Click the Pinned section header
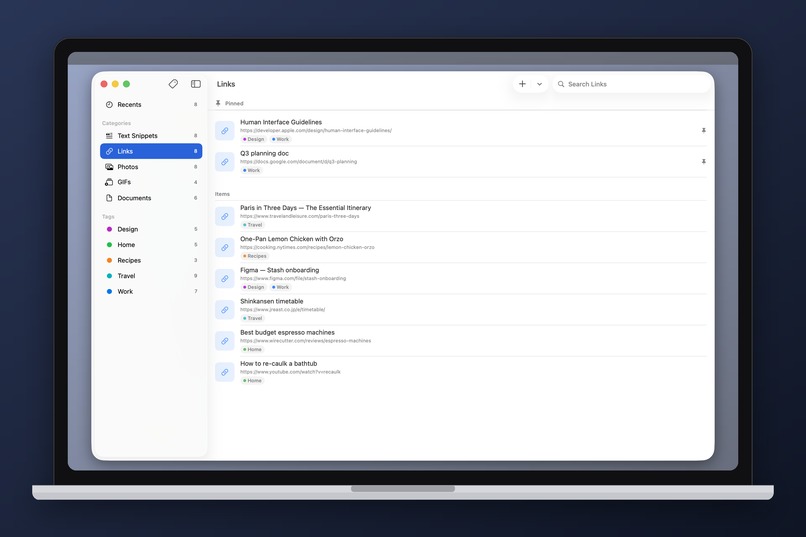 pyautogui.click(x=229, y=103)
